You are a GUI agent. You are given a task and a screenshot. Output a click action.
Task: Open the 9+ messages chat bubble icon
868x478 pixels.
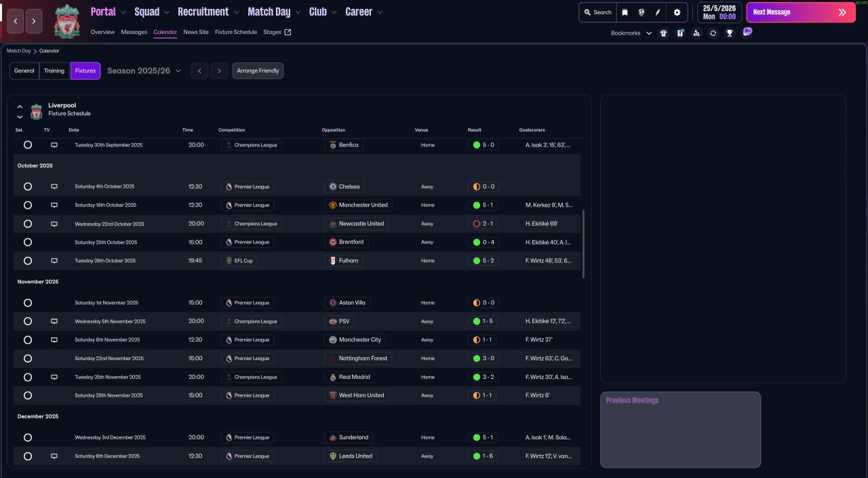click(x=747, y=32)
